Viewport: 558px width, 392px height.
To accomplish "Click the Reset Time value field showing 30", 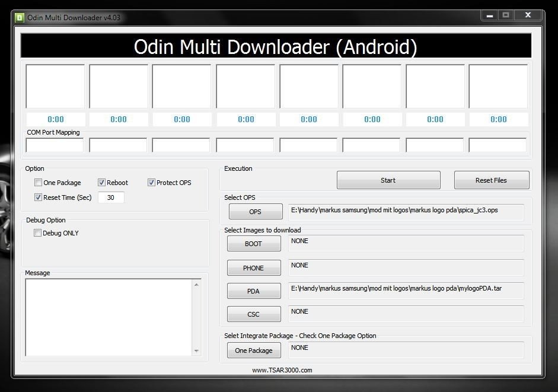I will 111,197.
